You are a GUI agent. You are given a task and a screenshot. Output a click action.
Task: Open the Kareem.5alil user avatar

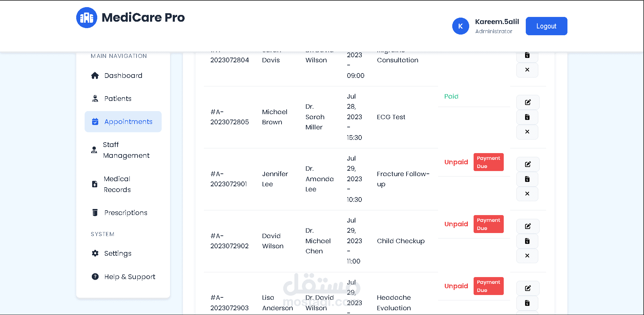tap(460, 26)
